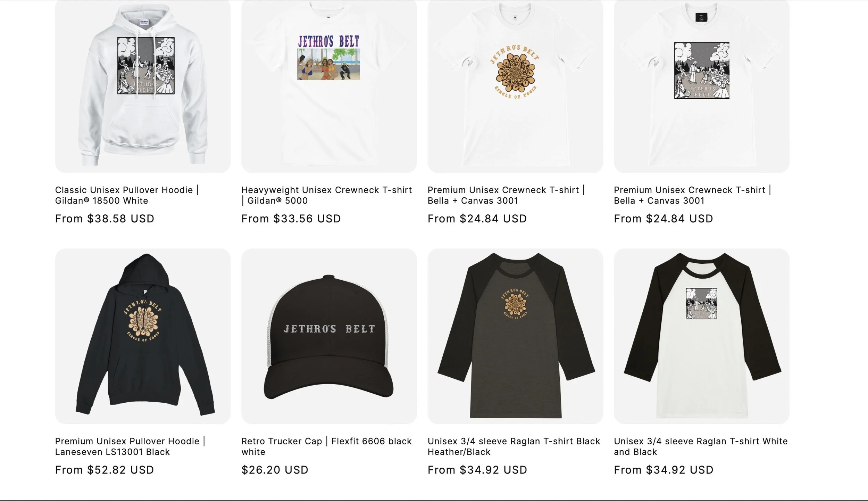
Task: Open Raglan T-shirt Black Heather/Black title link
Action: [514, 446]
